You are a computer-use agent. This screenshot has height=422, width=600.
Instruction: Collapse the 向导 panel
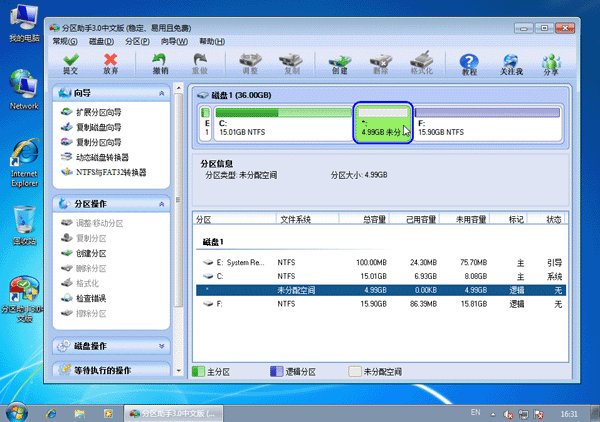[x=163, y=93]
